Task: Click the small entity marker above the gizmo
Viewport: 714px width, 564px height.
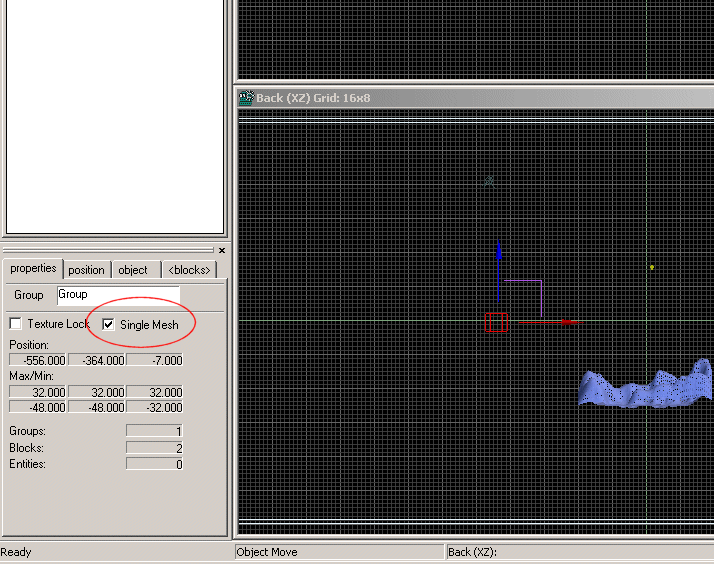Action: 489,182
